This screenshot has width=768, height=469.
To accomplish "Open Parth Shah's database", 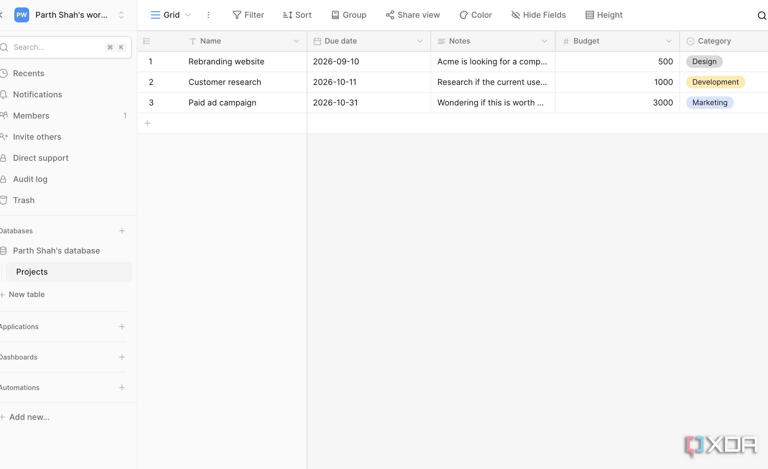I will (56, 251).
